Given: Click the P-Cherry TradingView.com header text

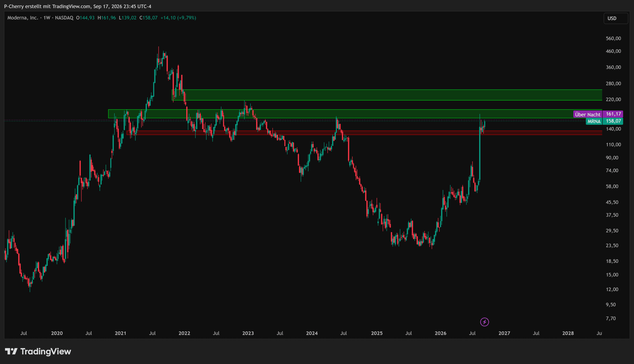Looking at the screenshot, I should pos(78,6).
